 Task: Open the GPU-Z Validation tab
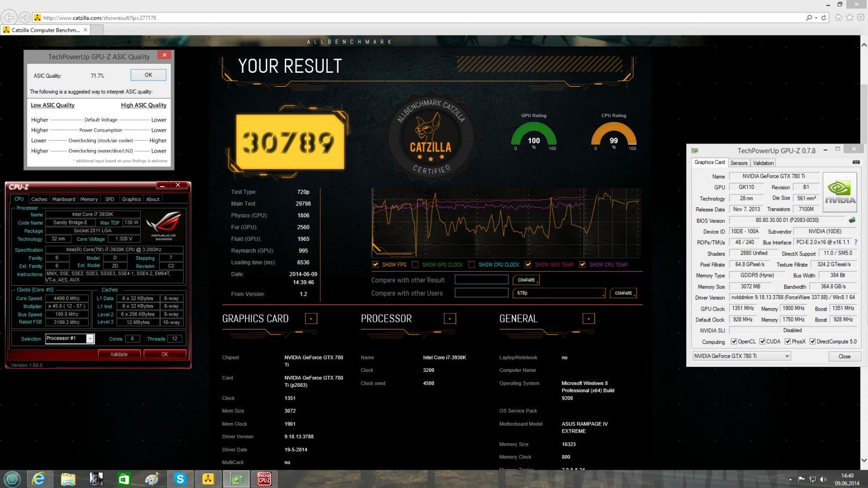point(763,163)
